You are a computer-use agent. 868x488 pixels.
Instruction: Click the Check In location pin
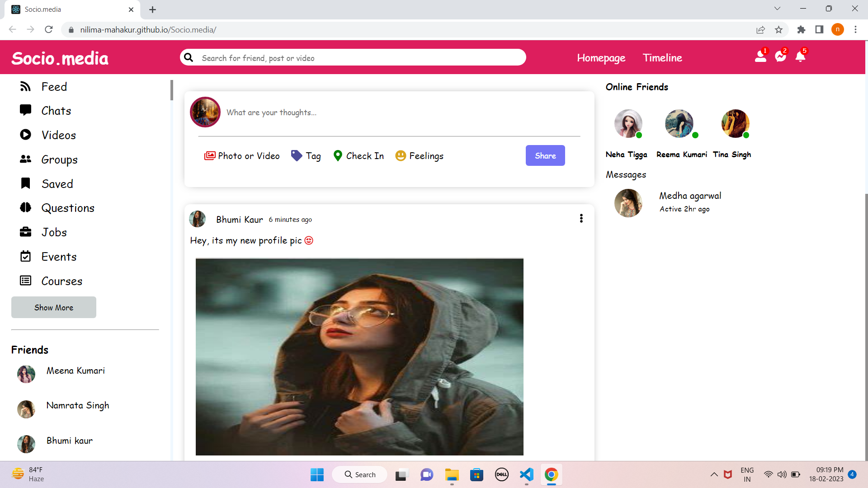[x=338, y=156]
